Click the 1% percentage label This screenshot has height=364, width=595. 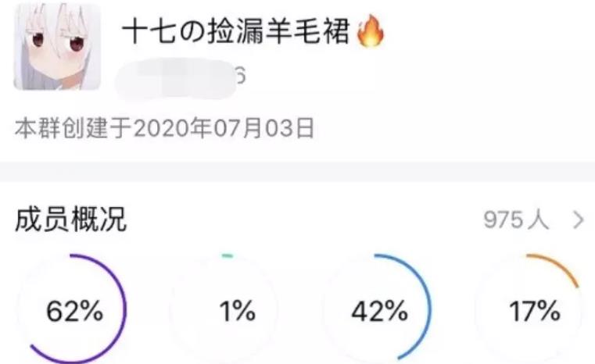[x=238, y=312]
